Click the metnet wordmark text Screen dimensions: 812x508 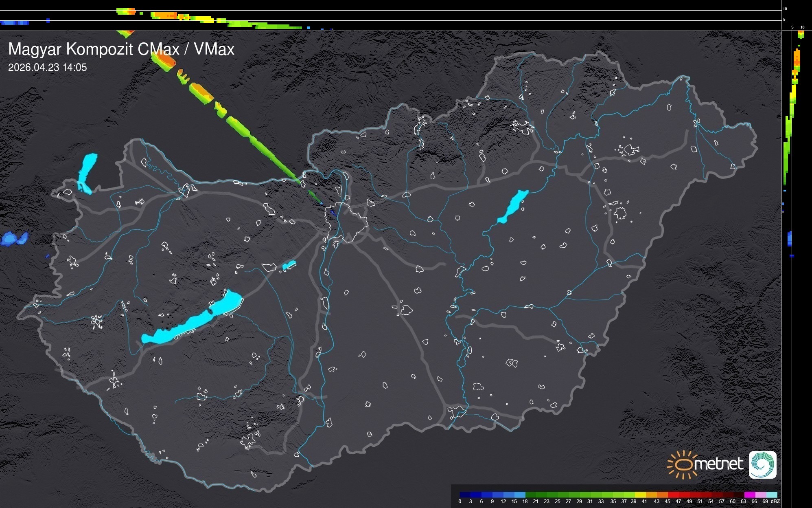click(718, 464)
